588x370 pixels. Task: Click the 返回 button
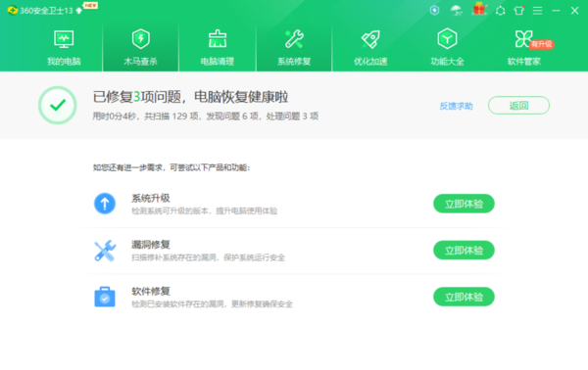point(518,106)
